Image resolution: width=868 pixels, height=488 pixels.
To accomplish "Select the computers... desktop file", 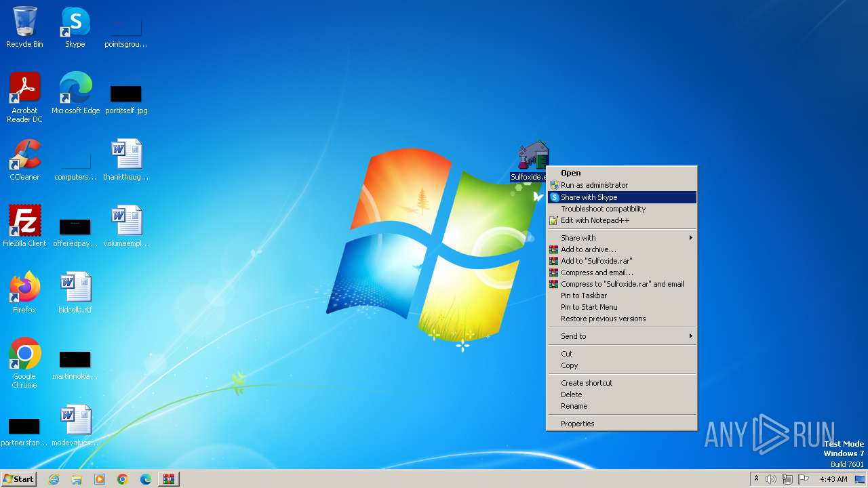I will (75, 165).
